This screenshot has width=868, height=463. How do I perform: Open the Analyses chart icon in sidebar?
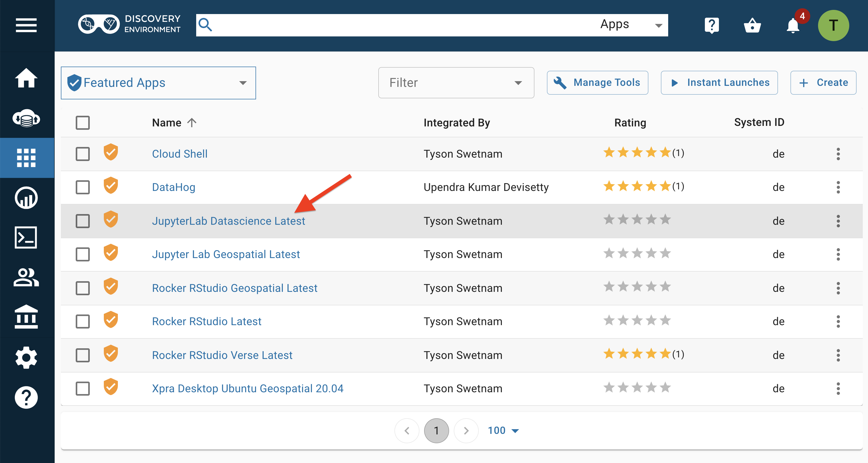[26, 197]
